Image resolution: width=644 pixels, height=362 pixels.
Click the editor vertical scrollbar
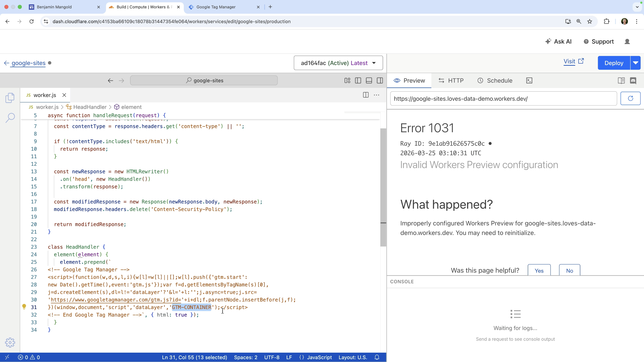pos(383,187)
